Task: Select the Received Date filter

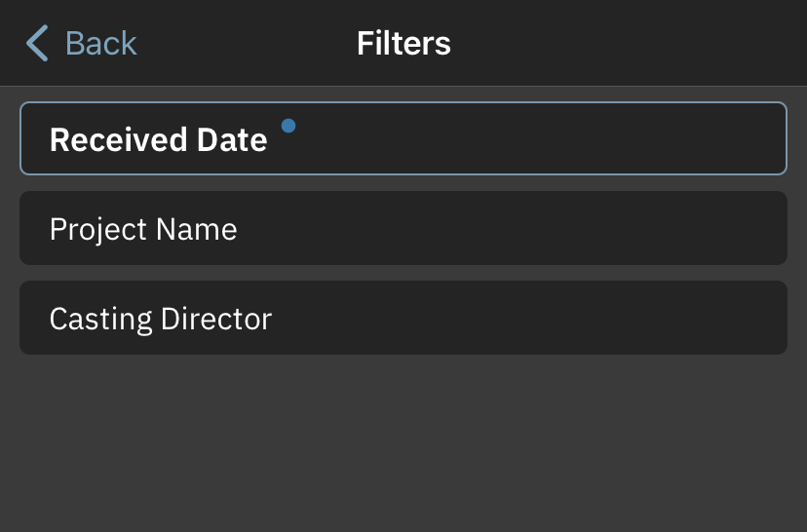Action: 403,138
